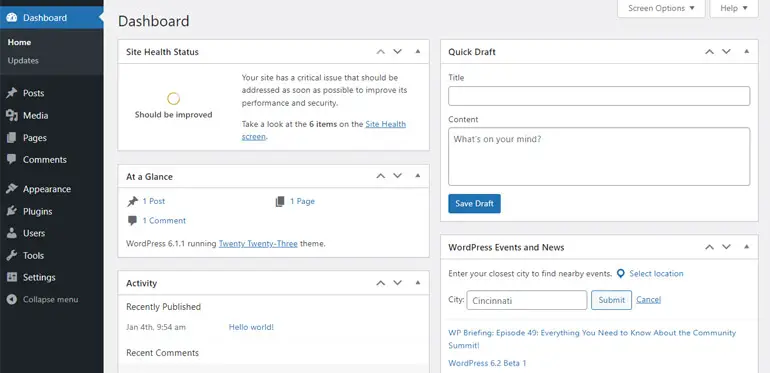
Task: Move Quick Draft widget up
Action: point(709,52)
